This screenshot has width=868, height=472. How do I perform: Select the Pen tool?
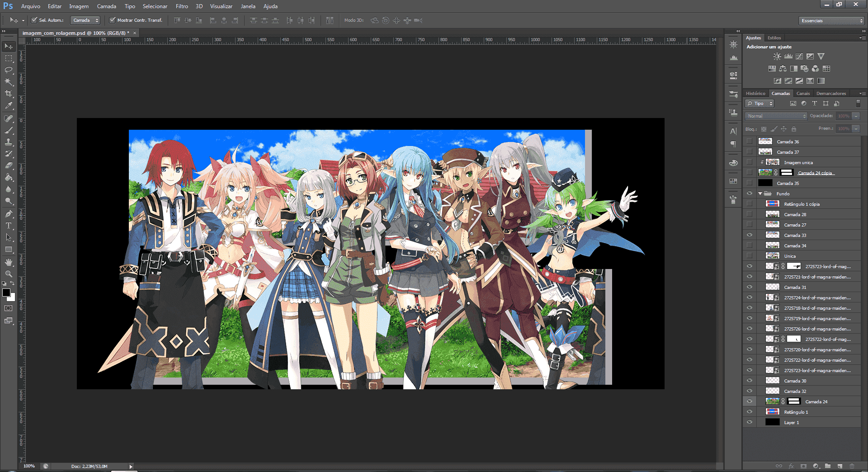pos(9,214)
